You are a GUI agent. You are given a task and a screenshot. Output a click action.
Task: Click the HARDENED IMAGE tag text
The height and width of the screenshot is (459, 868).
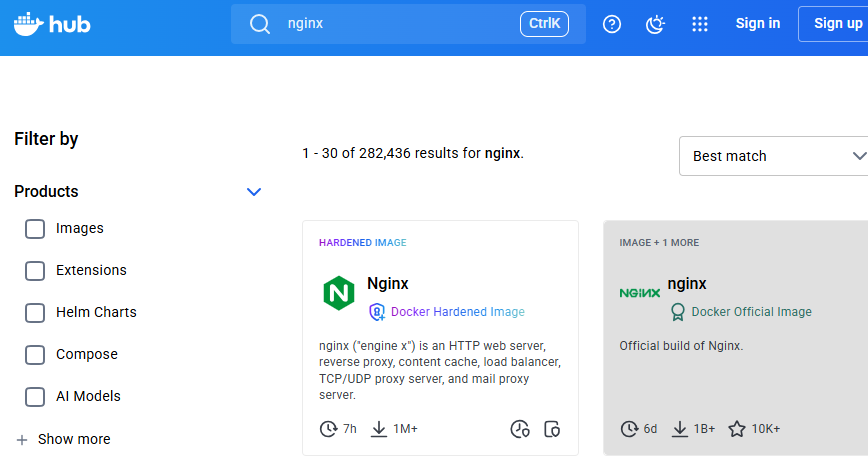coord(363,243)
